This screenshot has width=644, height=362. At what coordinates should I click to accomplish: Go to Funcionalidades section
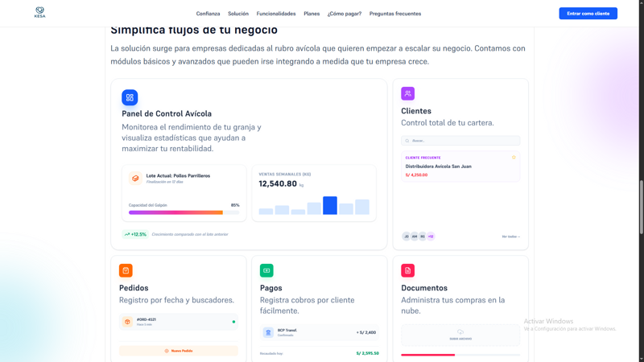276,14
